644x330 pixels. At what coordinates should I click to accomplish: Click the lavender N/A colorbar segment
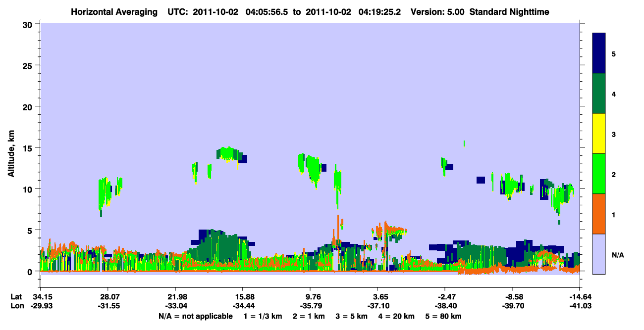[599, 254]
